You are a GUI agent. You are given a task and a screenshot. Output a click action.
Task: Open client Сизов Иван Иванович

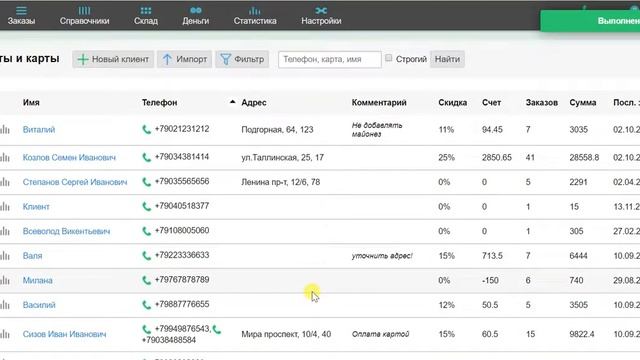[x=64, y=334]
